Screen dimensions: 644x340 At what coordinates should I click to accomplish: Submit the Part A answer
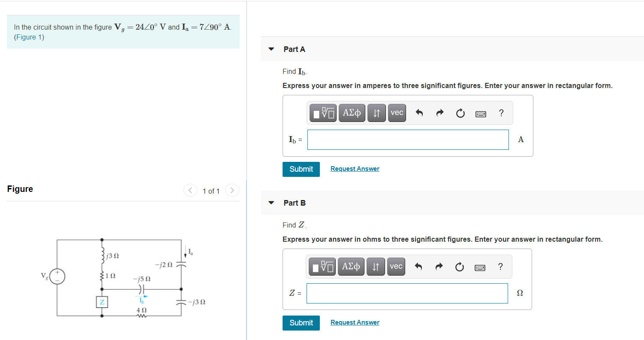pyautogui.click(x=301, y=169)
